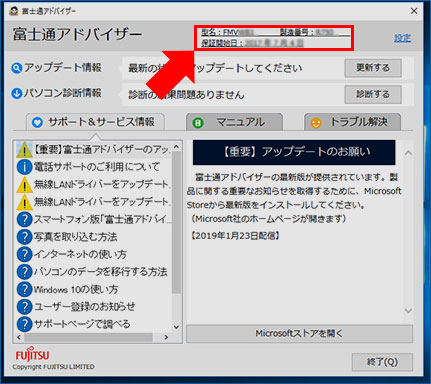431x384 pixels.
Task: Click question icon next to ユーザー登録のお知らせ
Action: [x=24, y=306]
